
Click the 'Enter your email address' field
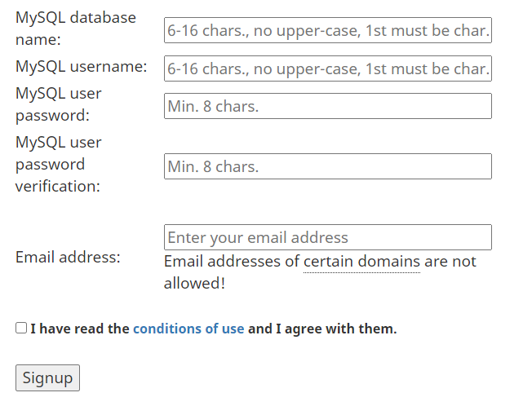coord(328,237)
